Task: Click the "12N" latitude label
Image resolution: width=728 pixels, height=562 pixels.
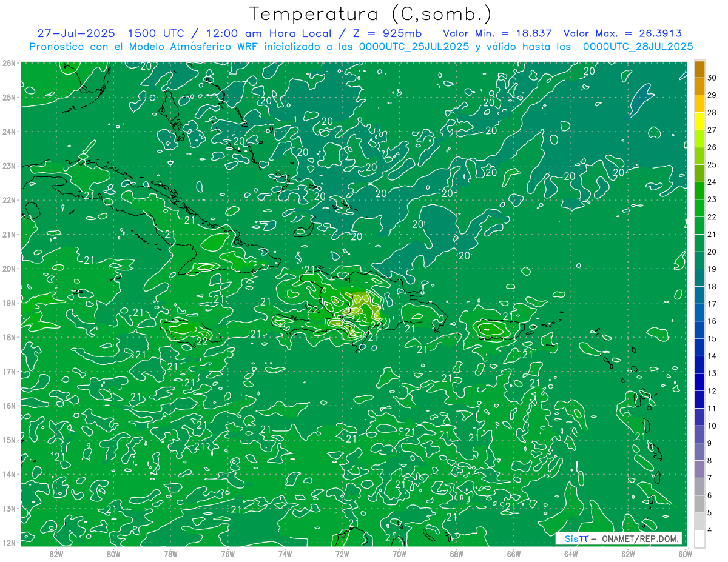Action: 8,543
